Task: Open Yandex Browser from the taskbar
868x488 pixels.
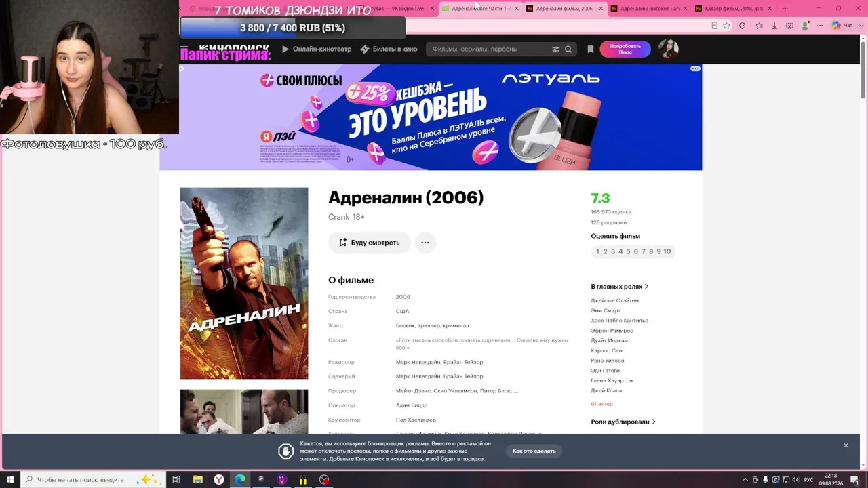Action: point(219,480)
